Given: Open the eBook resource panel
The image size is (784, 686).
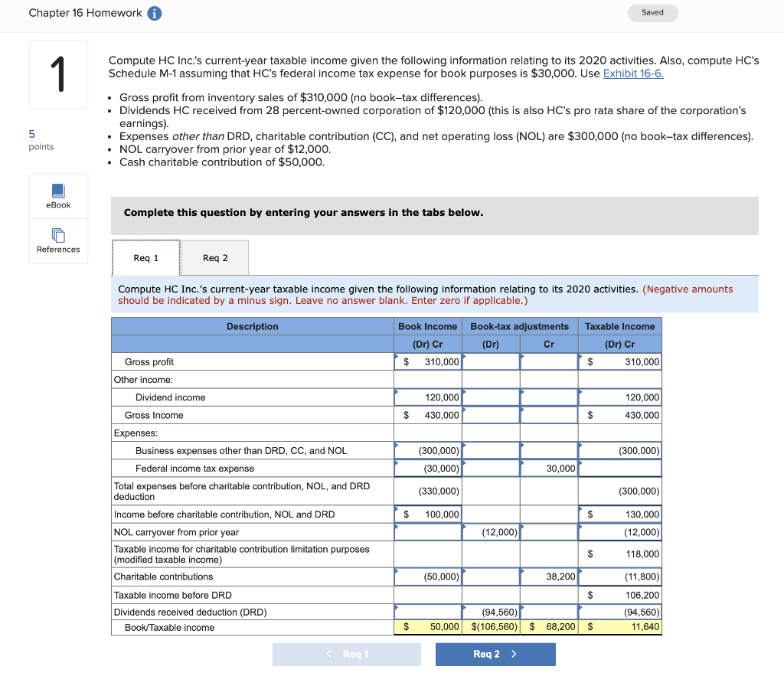Looking at the screenshot, I should (x=58, y=195).
